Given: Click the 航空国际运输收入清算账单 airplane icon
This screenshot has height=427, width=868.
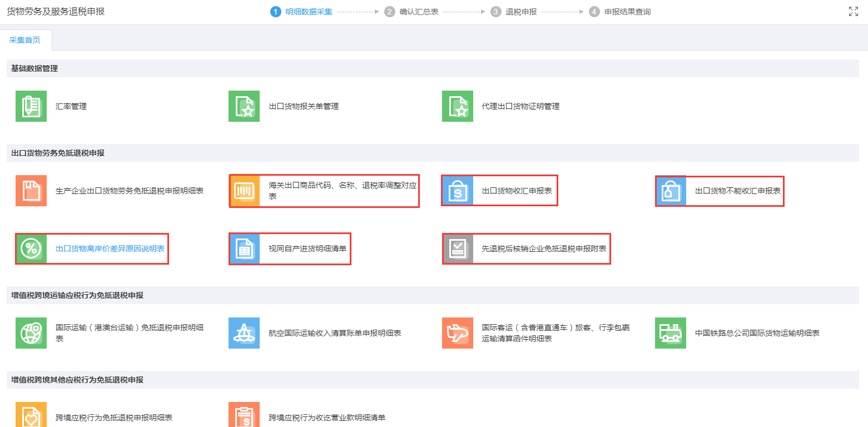Looking at the screenshot, I should [x=244, y=333].
